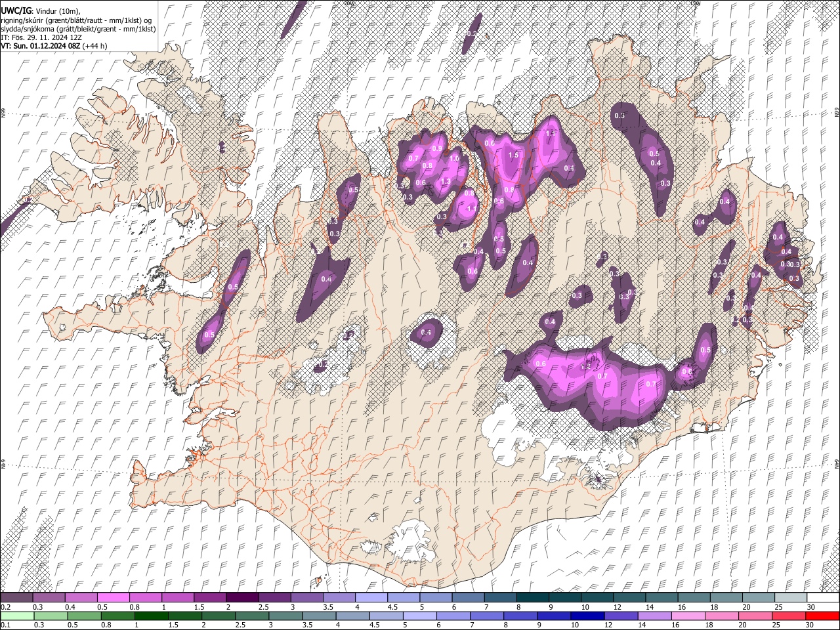The height and width of the screenshot is (630, 840).
Task: Select the 4.5–5 light blue-violet rain swatch
Action: point(386,616)
